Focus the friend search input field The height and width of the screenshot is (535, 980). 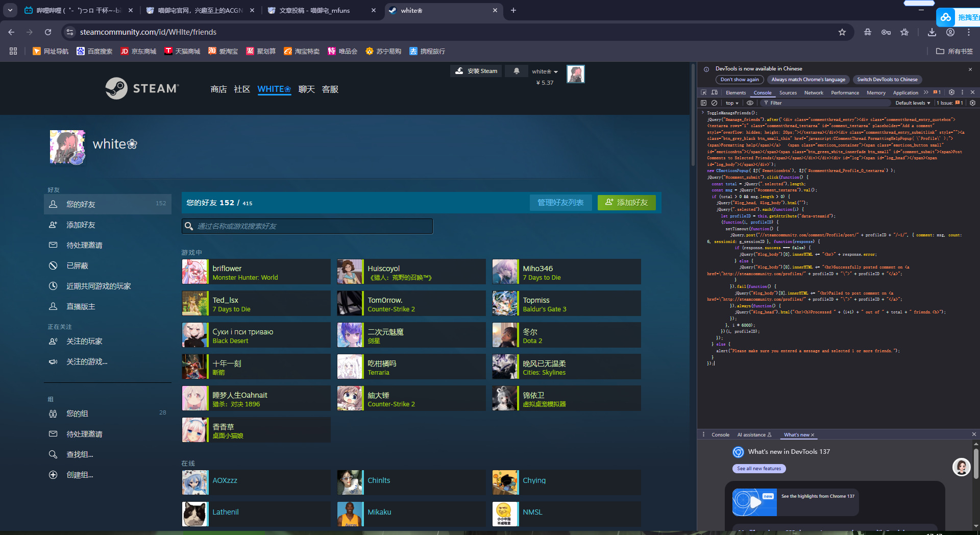click(307, 226)
